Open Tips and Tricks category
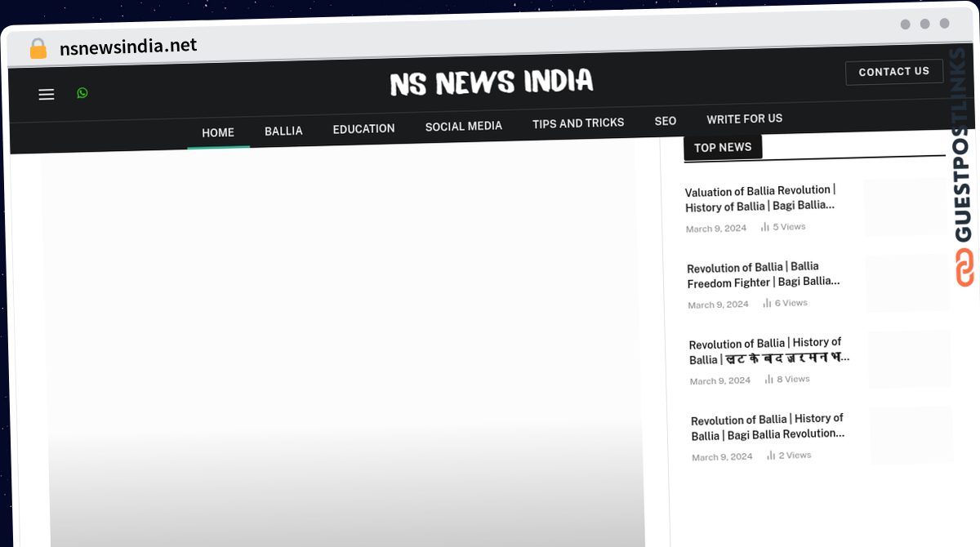The height and width of the screenshot is (547, 980). (578, 123)
